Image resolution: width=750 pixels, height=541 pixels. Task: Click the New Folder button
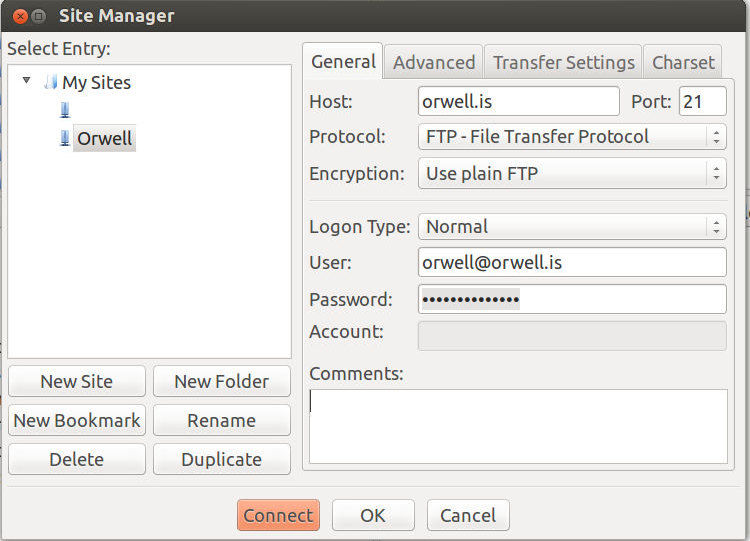221,381
